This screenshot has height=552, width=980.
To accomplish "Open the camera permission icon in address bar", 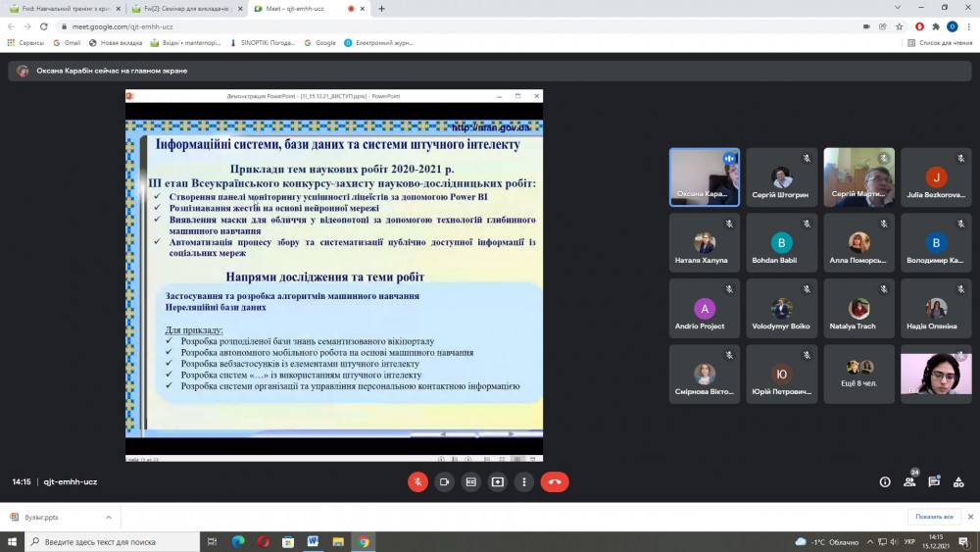I will tap(866, 26).
